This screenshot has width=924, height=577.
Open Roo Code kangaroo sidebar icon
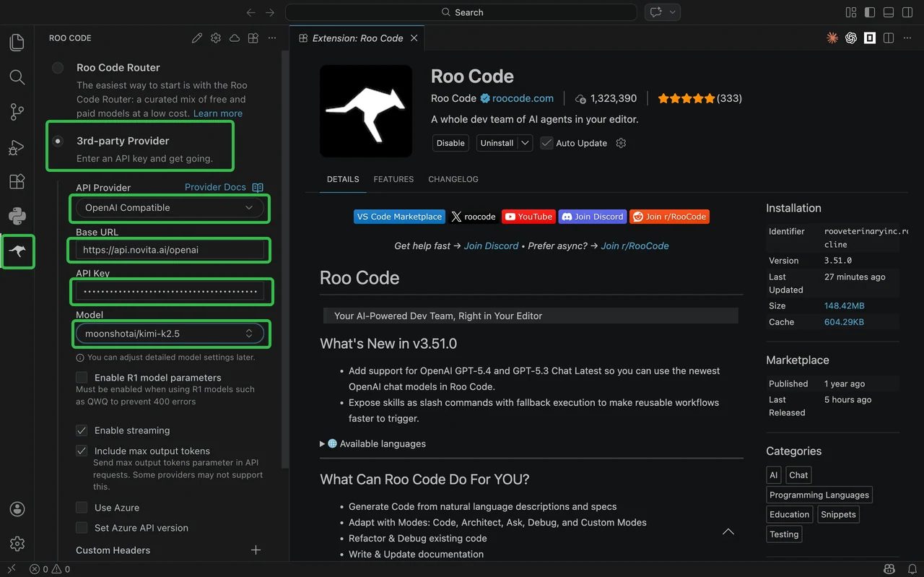point(17,251)
